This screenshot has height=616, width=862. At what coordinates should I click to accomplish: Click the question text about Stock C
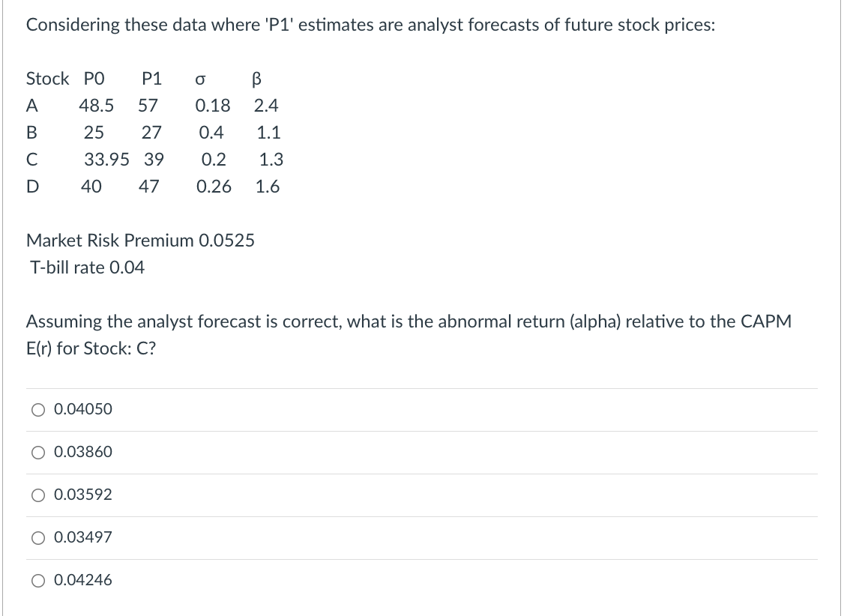click(x=409, y=334)
